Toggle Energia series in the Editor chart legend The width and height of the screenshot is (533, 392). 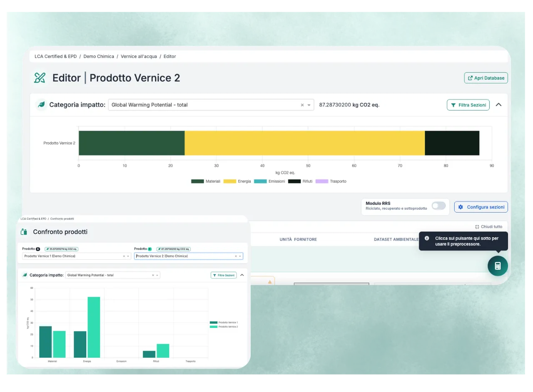point(237,181)
